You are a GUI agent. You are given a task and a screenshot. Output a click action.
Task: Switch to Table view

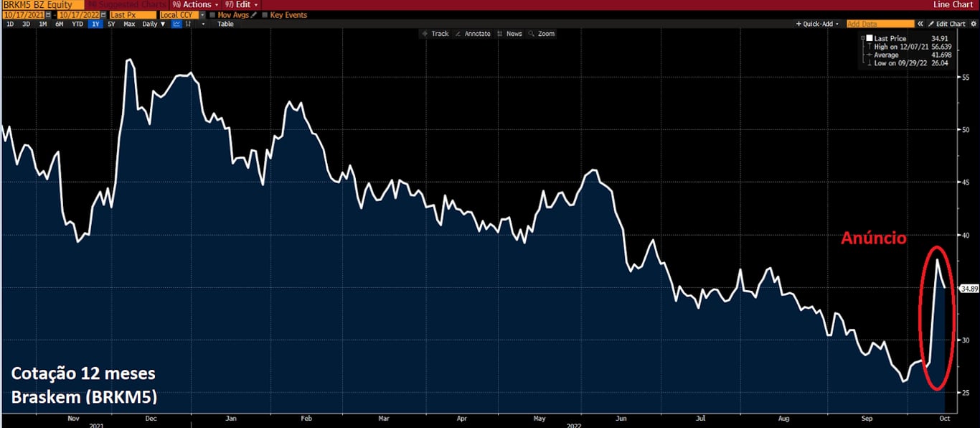pos(226,24)
